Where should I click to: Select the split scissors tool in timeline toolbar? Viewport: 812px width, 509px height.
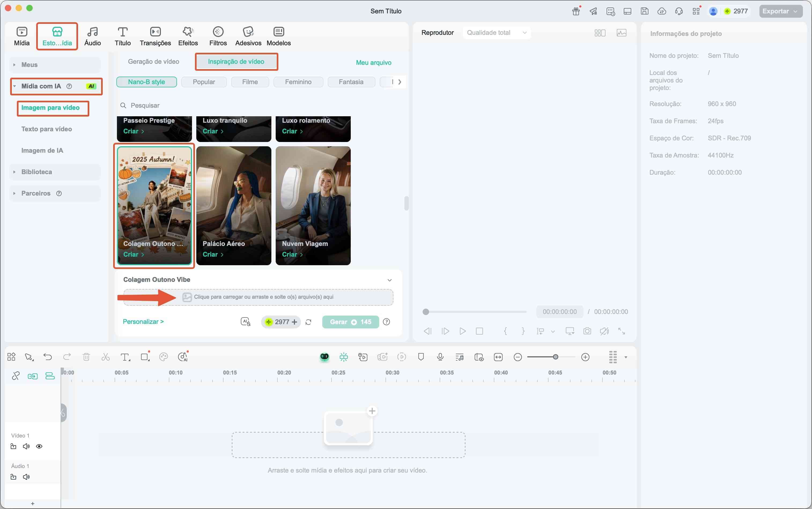coord(105,357)
